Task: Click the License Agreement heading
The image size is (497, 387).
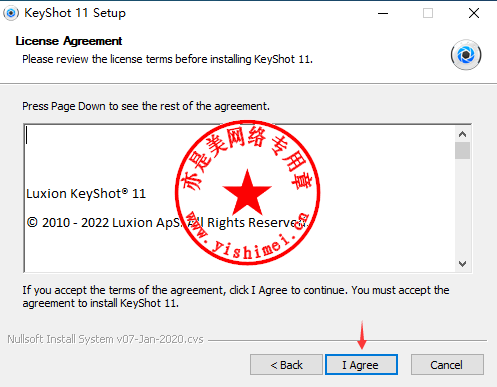Action: point(69,41)
